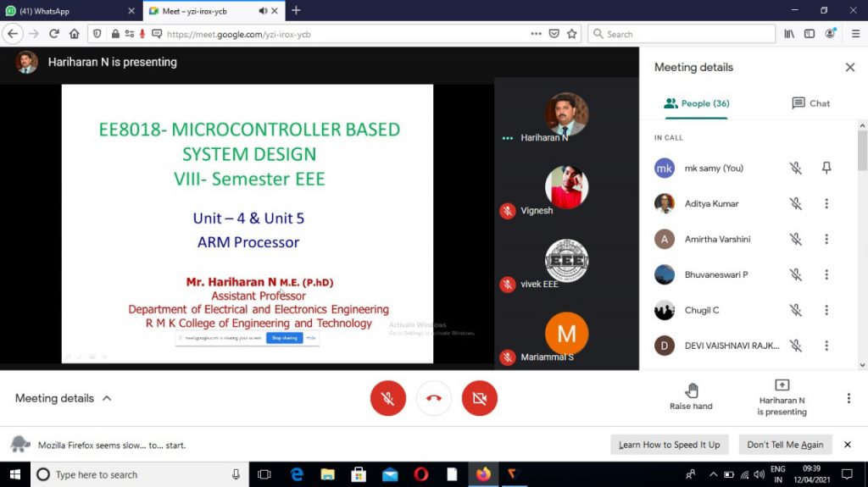The width and height of the screenshot is (868, 487).
Task: Click Learn How to Speed It Up
Action: (x=669, y=445)
